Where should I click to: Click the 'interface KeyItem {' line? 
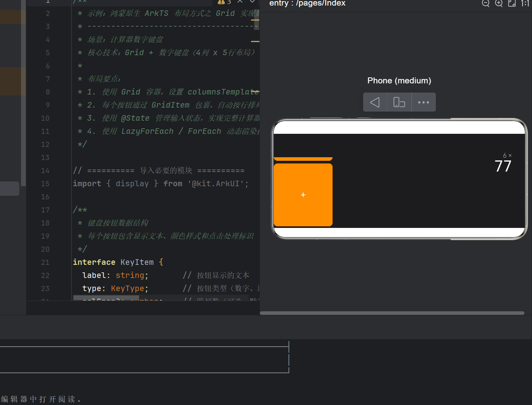[x=118, y=262]
